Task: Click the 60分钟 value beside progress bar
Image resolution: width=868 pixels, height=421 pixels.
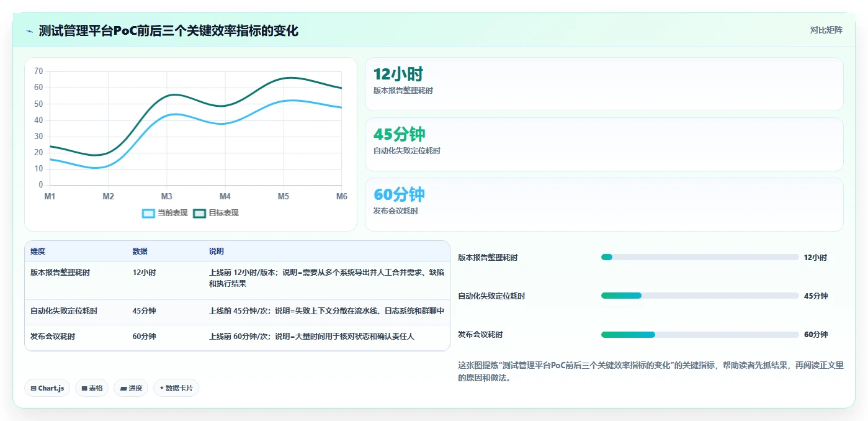Action: tap(816, 335)
